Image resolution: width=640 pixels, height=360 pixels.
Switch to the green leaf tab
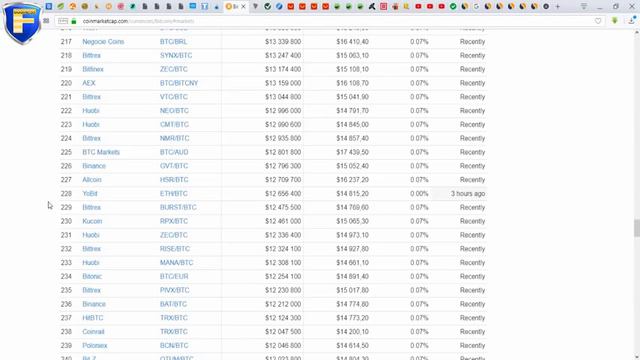(60, 7)
